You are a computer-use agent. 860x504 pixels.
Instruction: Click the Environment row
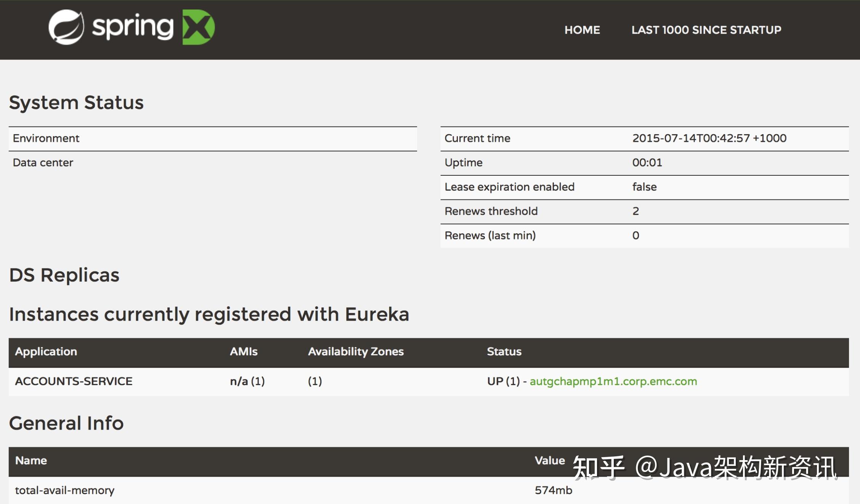click(46, 138)
